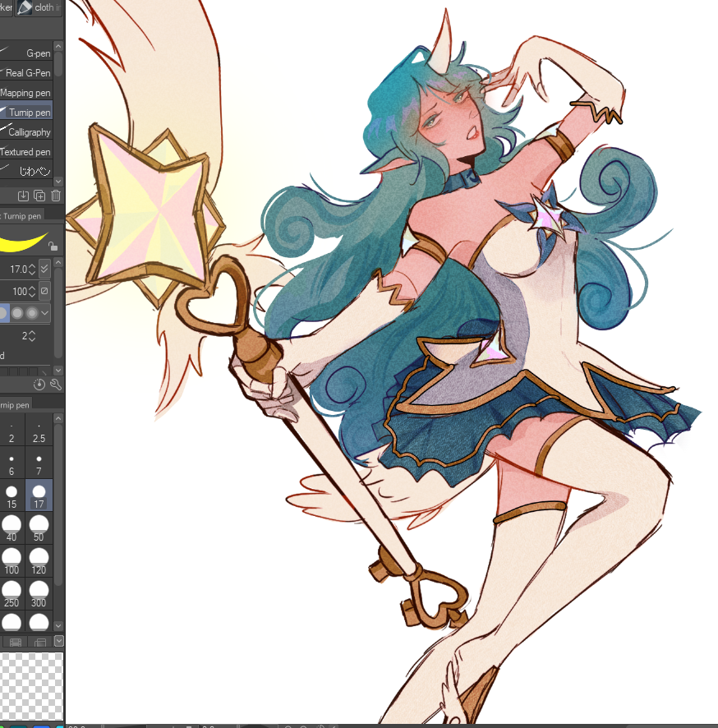Choose brush size 15 preset

[12, 495]
